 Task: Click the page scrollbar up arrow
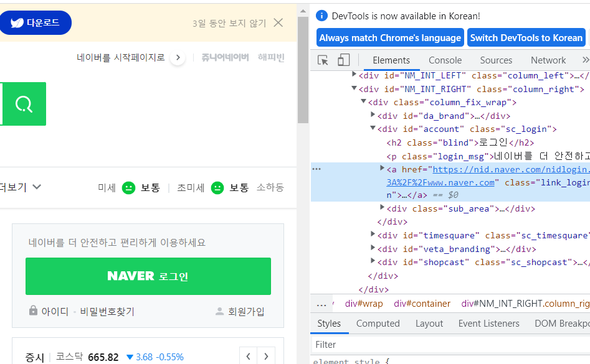pos(303,11)
